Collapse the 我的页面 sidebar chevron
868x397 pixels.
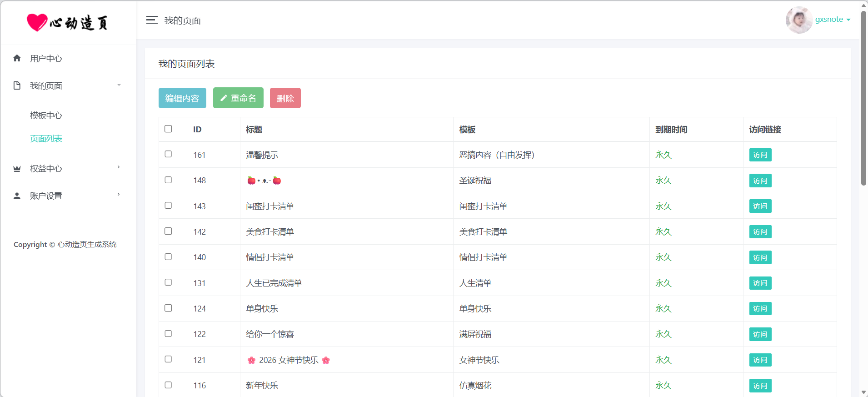coord(119,85)
